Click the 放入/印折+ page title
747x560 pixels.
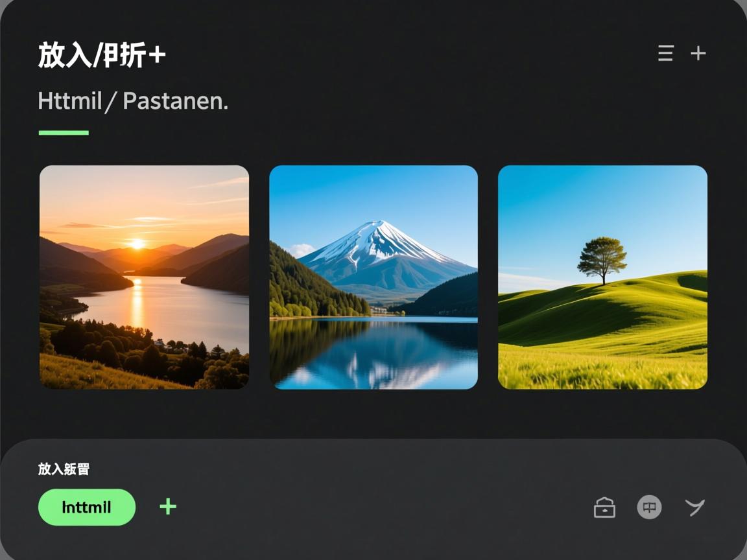(x=101, y=55)
